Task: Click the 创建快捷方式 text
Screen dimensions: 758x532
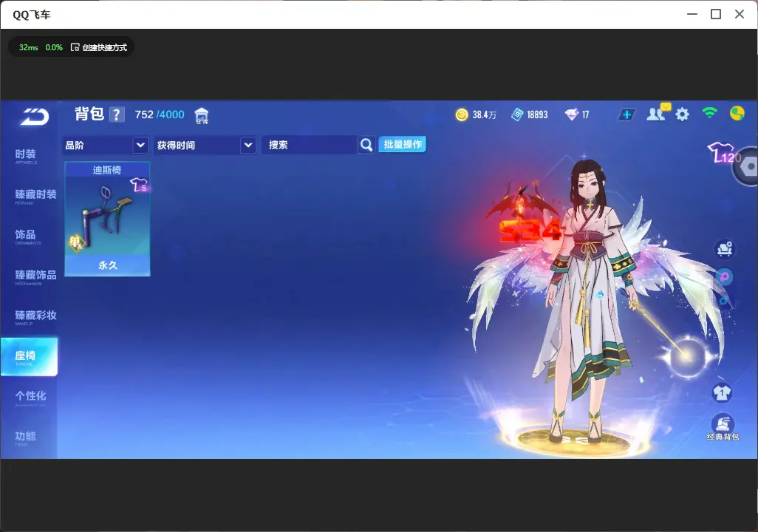Action: point(104,47)
